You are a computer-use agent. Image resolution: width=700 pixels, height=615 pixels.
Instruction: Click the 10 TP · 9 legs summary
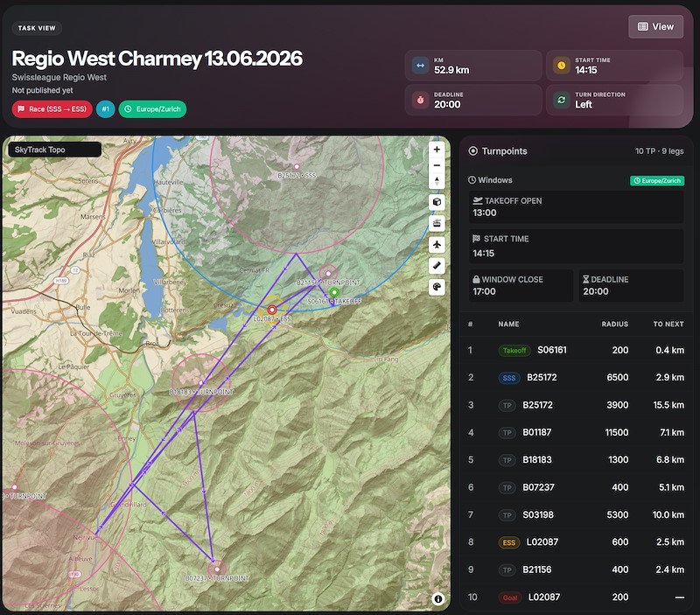[660, 151]
